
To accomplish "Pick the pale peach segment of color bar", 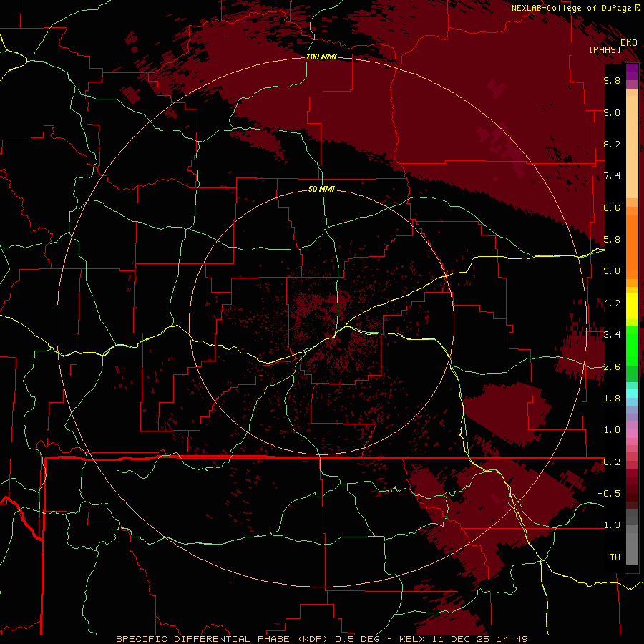I will pos(632,147).
